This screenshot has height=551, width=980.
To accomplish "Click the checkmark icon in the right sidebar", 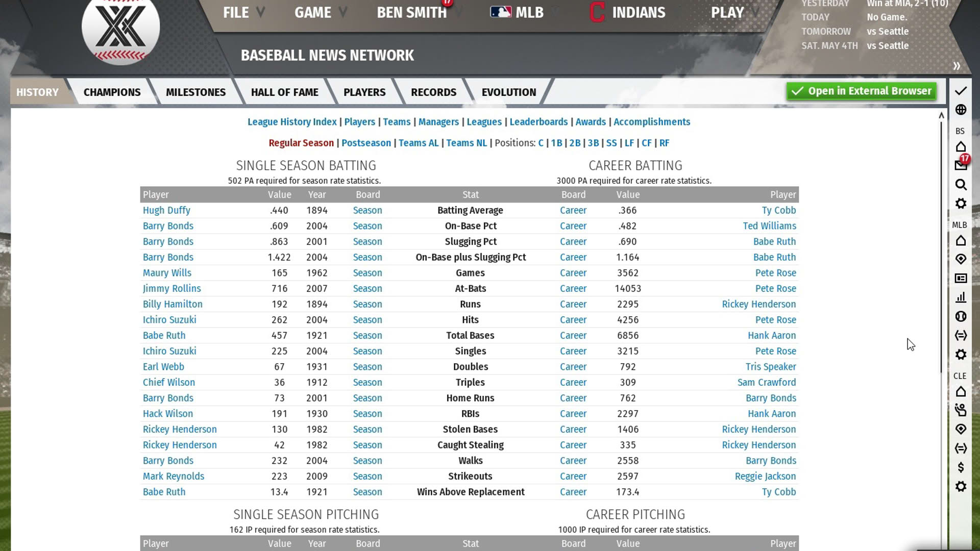I will (x=961, y=91).
